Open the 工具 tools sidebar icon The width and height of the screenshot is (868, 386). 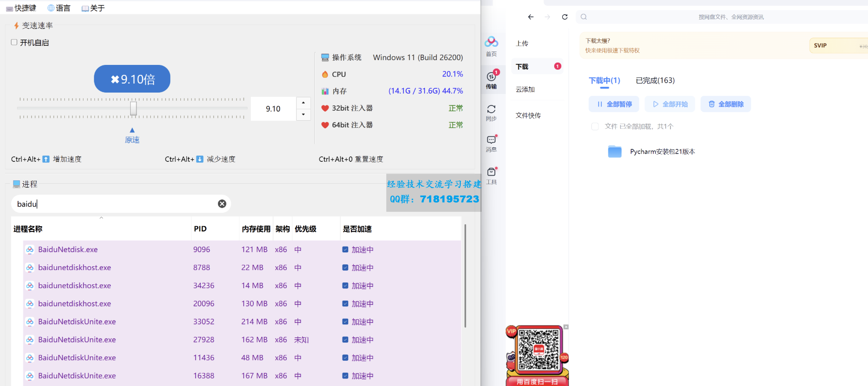pos(491,173)
